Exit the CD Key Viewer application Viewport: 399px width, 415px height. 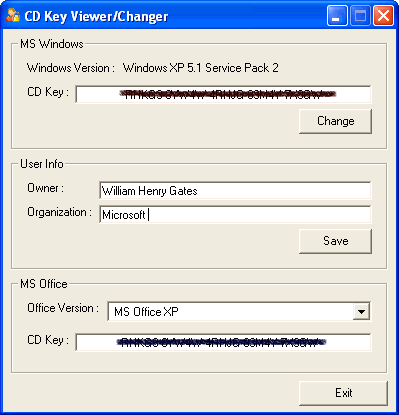(343, 393)
